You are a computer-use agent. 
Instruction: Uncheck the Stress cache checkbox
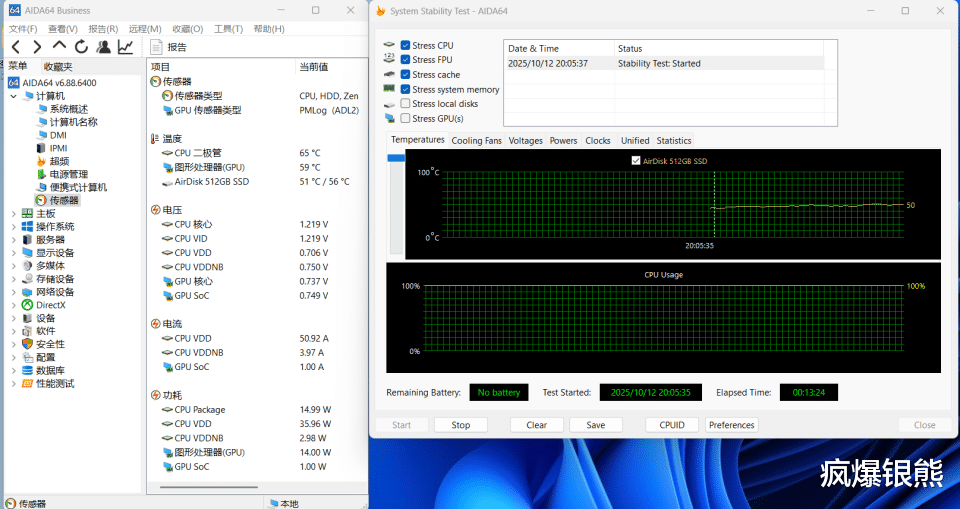tap(405, 74)
